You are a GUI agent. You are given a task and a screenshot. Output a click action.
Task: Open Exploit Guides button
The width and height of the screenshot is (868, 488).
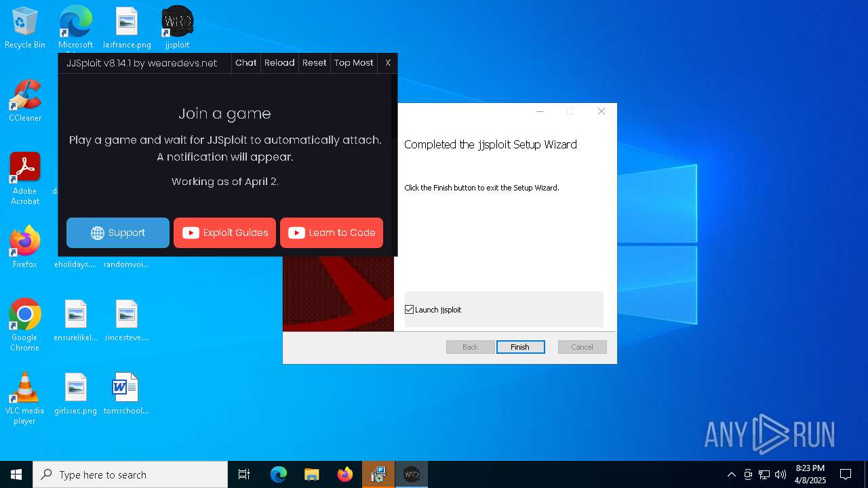pyautogui.click(x=224, y=232)
